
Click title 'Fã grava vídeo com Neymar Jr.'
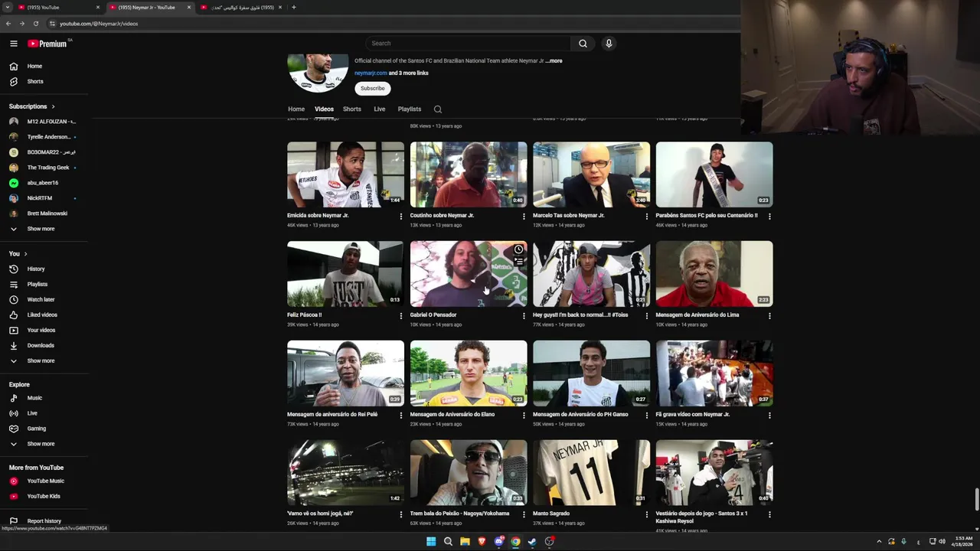(x=693, y=415)
